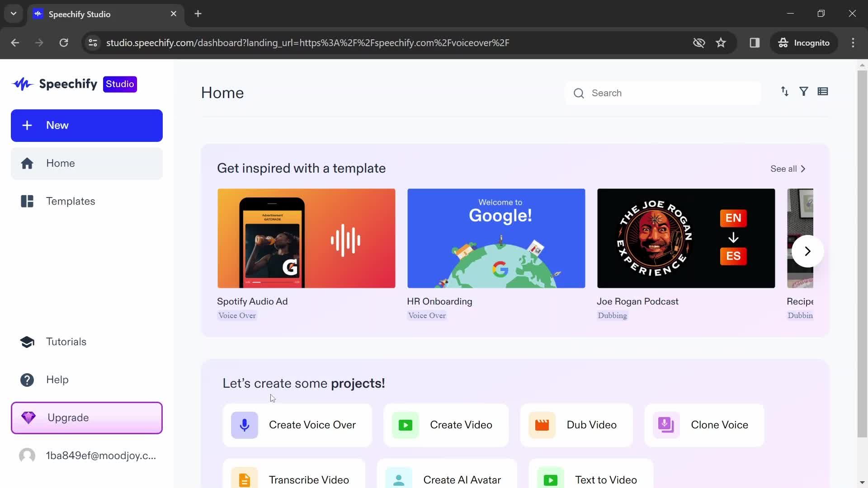Click the 'Joe Rogan Podcast' title text
Viewport: 868px width, 488px height.
637,301
